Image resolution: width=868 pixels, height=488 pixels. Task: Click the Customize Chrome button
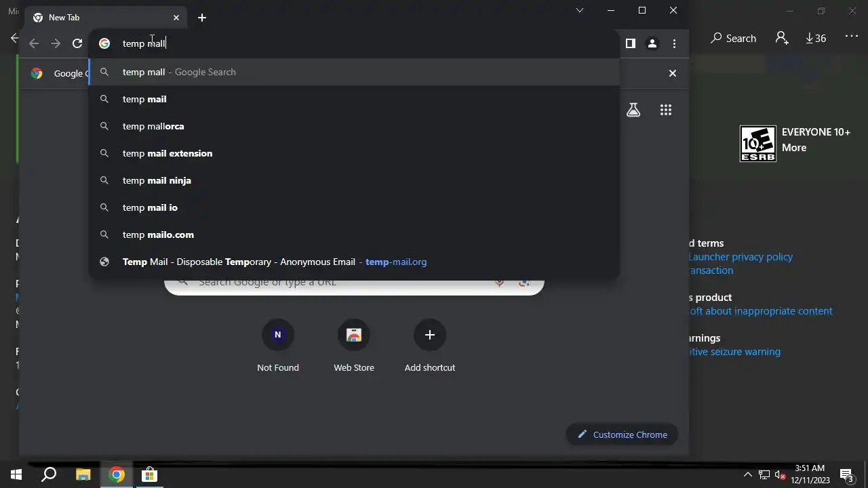click(622, 434)
